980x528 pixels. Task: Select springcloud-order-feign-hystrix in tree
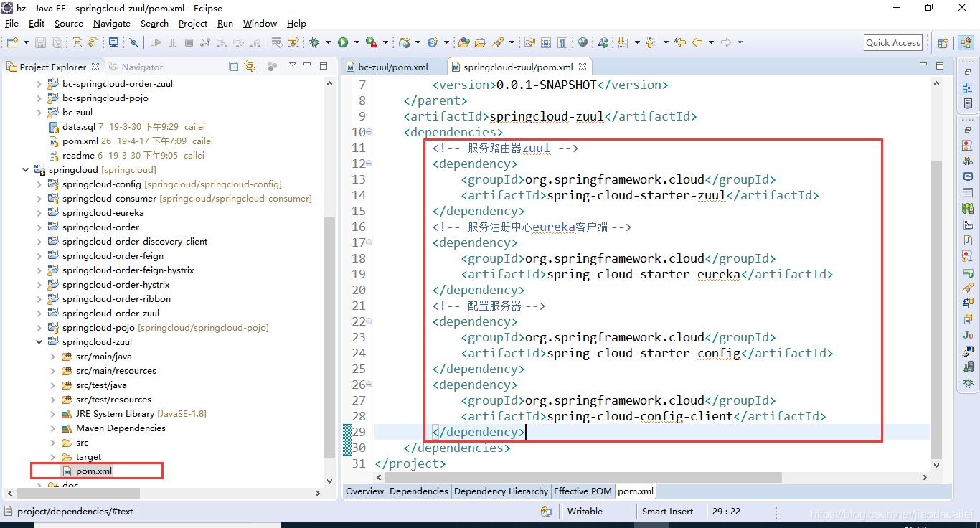128,270
